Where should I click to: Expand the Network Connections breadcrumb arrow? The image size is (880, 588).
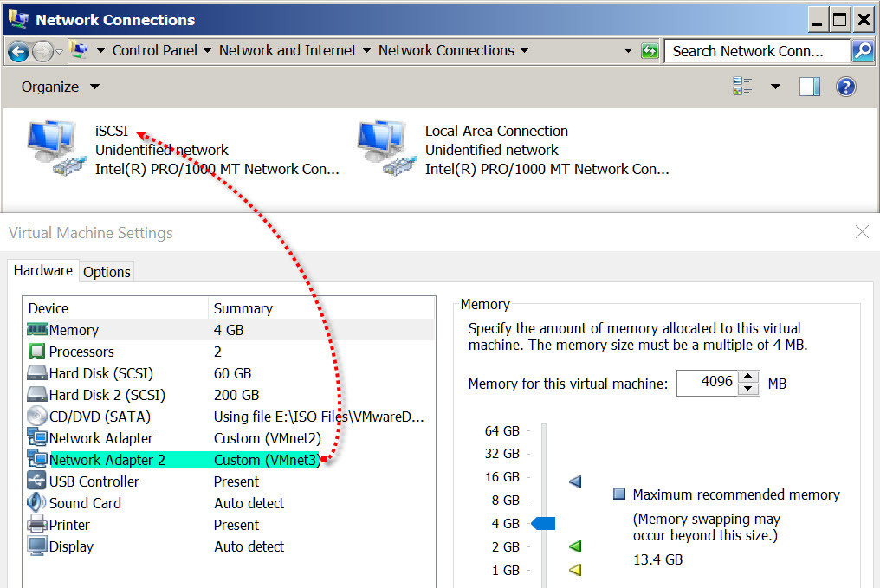pyautogui.click(x=524, y=51)
